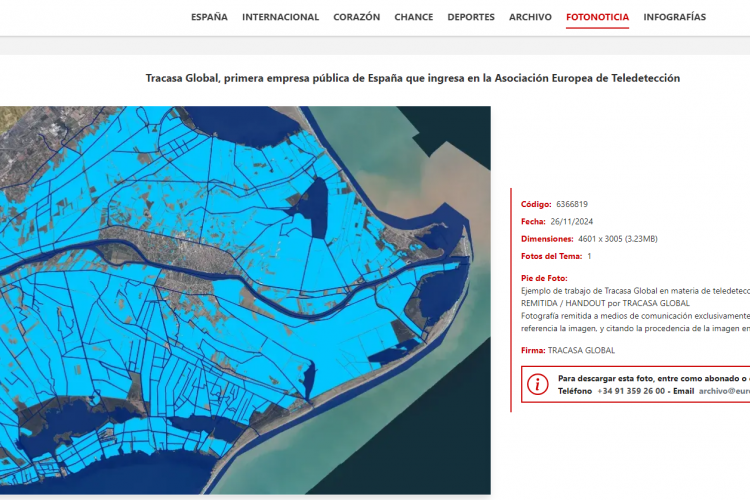The image size is (750, 500).
Task: Select the FOTONOTICIA tab
Action: [597, 17]
